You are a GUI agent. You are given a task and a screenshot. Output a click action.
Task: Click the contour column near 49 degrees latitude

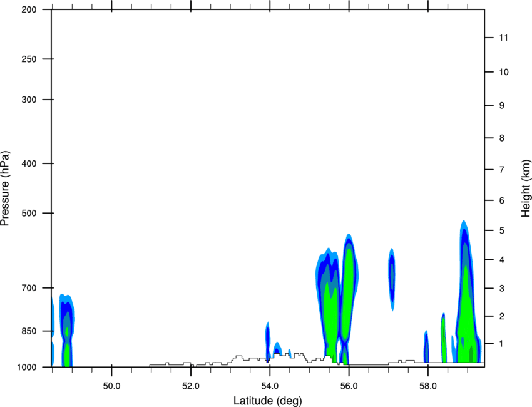point(67,331)
